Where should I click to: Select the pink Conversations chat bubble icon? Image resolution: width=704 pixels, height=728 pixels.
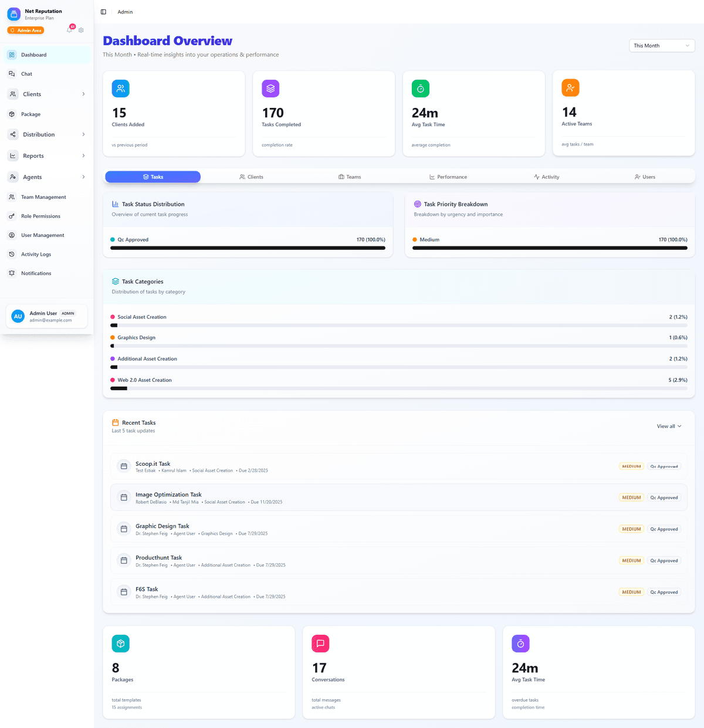320,643
